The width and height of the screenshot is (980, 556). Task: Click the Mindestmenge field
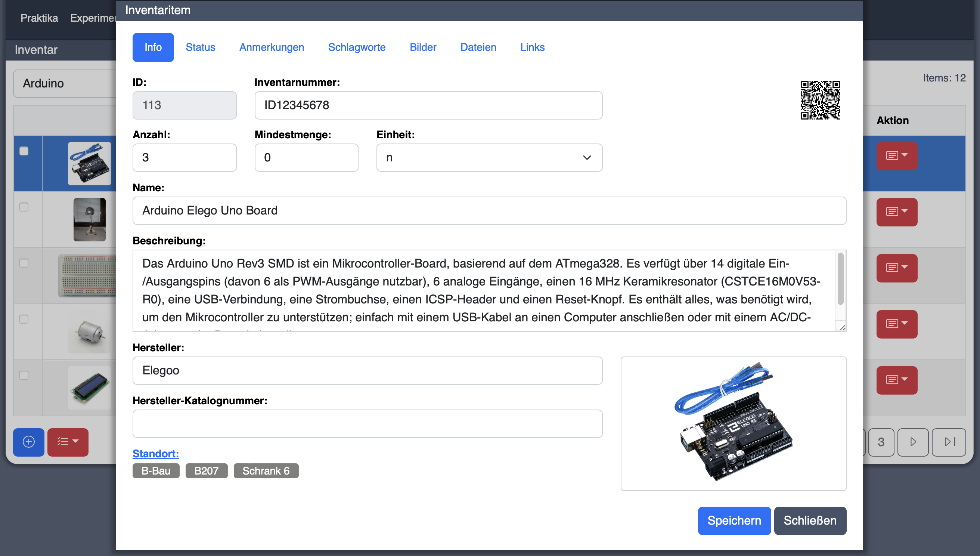(x=307, y=158)
